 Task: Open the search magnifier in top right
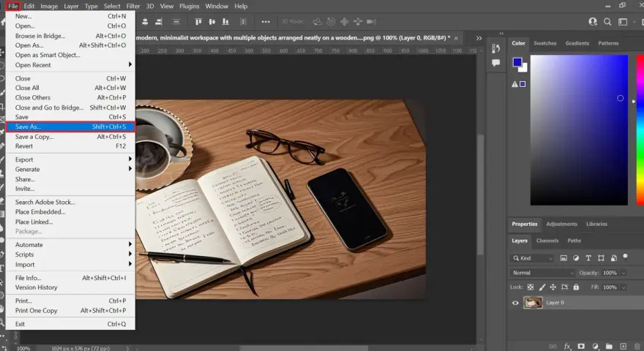pos(607,22)
